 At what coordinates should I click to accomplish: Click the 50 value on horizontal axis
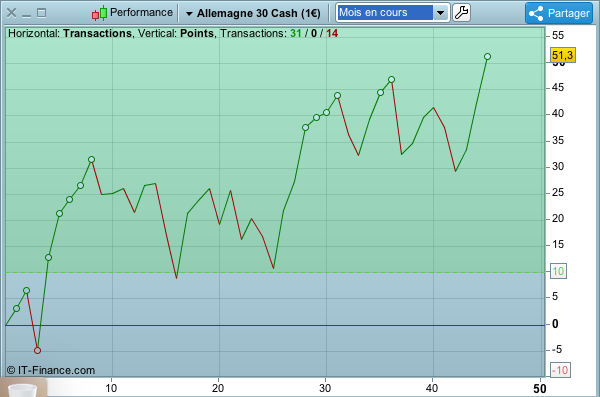click(540, 389)
